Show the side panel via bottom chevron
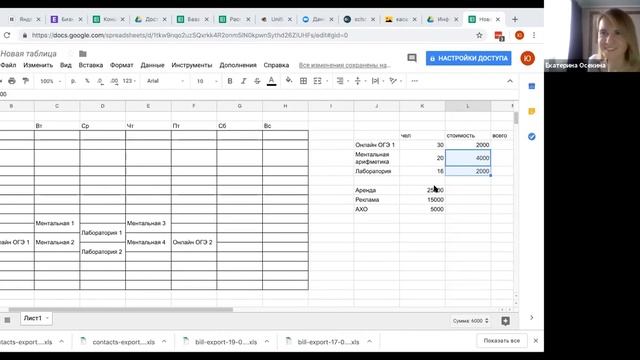640x360 pixels. (x=531, y=318)
